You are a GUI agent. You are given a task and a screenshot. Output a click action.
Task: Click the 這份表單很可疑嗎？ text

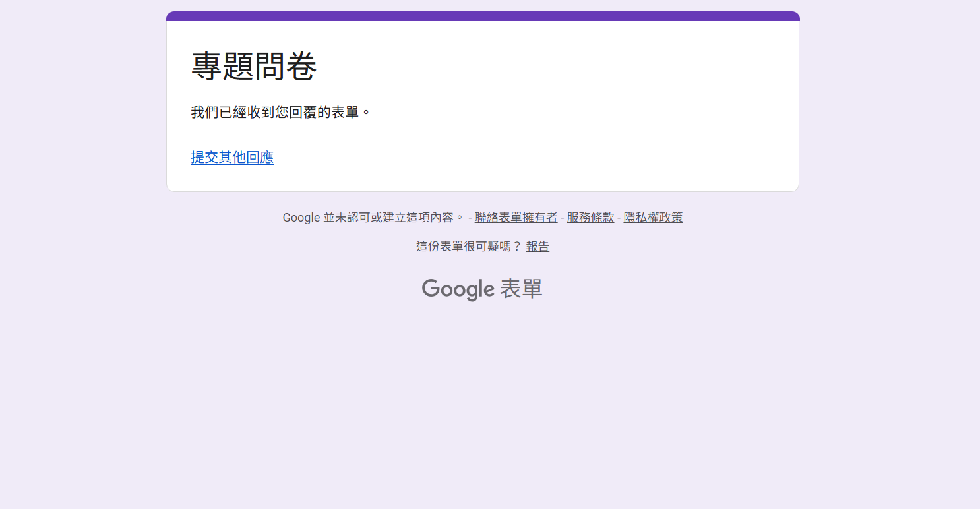coord(469,247)
